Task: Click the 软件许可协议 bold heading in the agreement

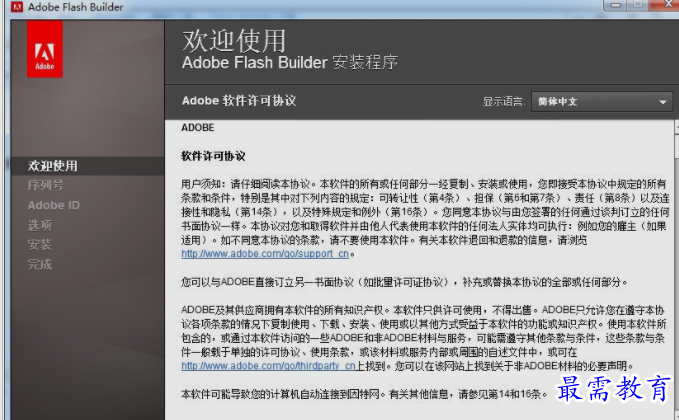Action: click(213, 156)
